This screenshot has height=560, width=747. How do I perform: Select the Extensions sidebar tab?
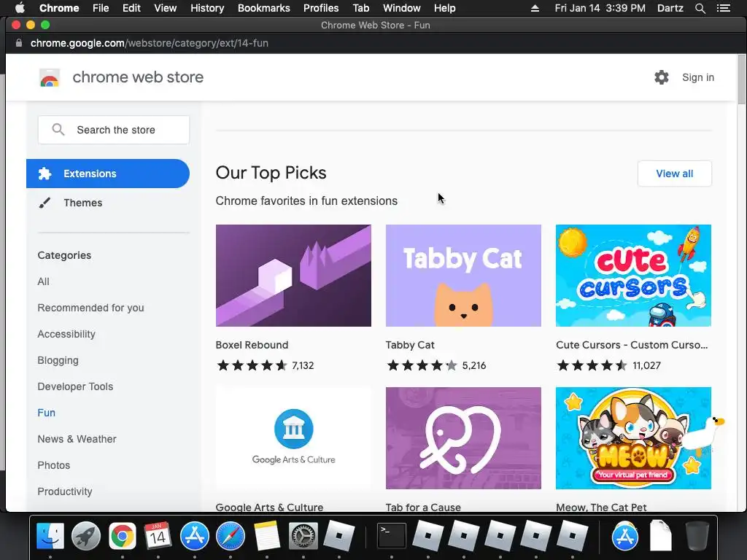click(x=108, y=174)
